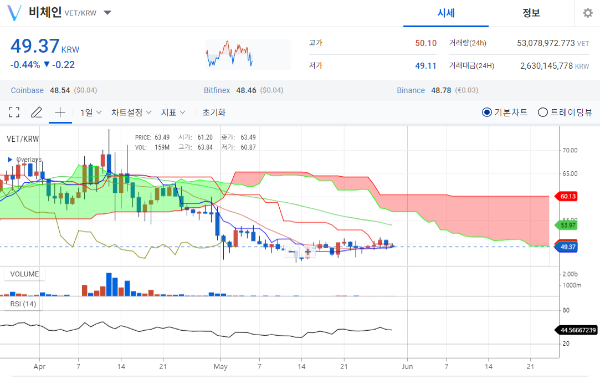The image size is (600, 377).
Task: Toggle fullscreen chart icon
Action: [x=14, y=112]
